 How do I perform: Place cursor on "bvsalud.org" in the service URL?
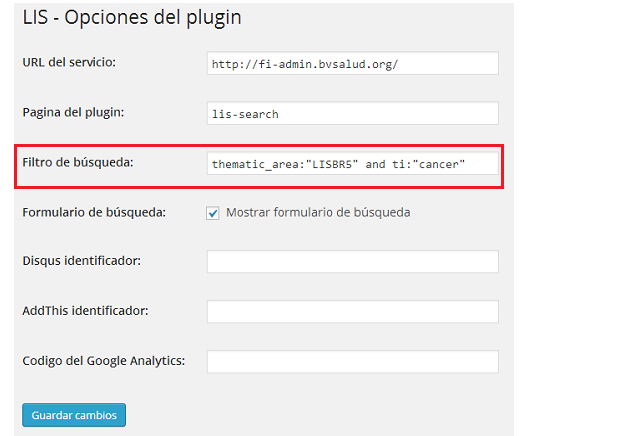342,64
